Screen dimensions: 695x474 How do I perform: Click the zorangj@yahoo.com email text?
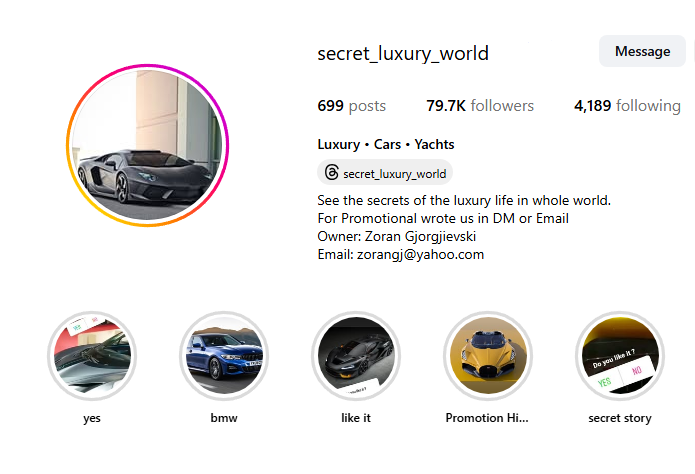tap(421, 255)
